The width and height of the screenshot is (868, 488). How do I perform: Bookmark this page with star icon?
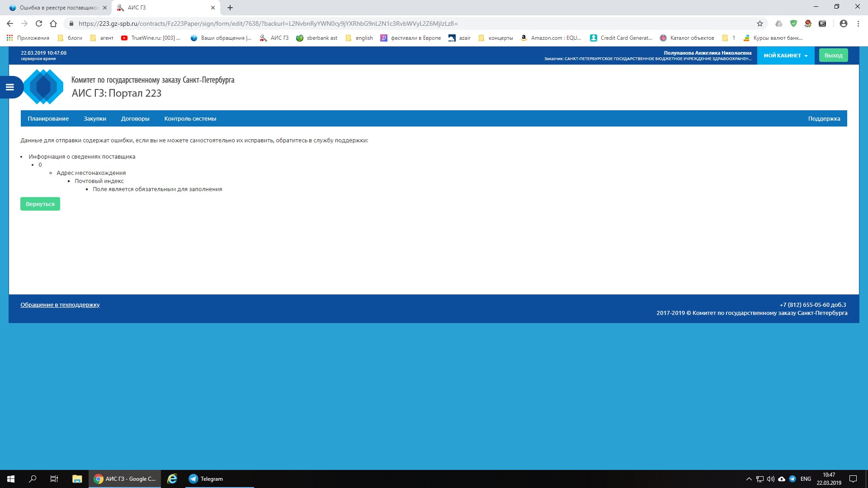pos(759,23)
